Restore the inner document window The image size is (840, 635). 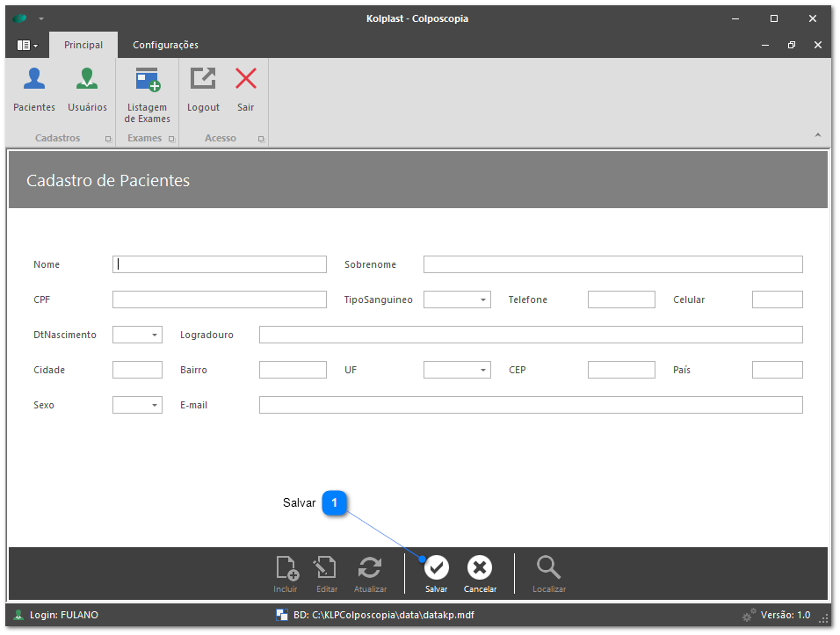(792, 45)
